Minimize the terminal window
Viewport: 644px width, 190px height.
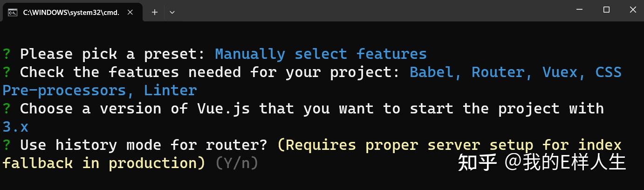point(579,10)
